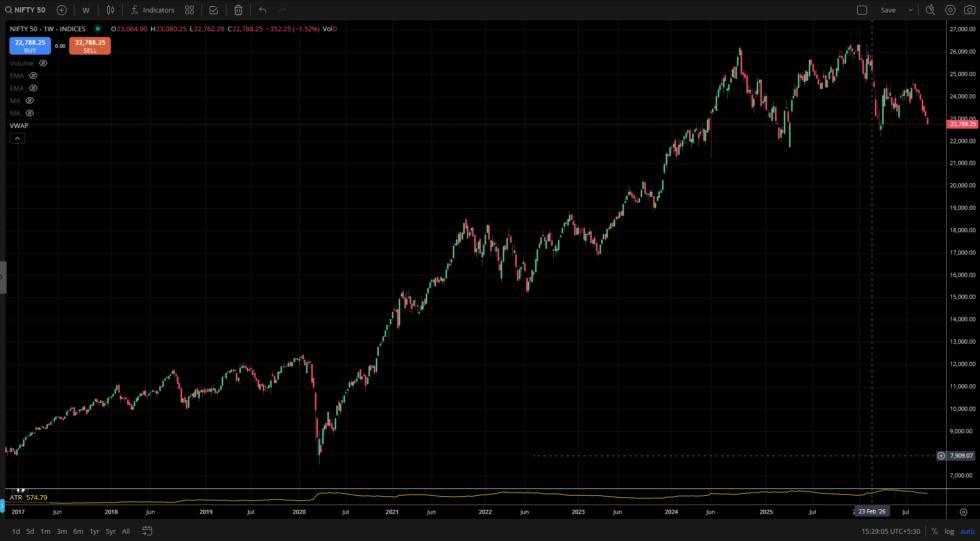
Task: Undo the last chart action
Action: tap(262, 10)
